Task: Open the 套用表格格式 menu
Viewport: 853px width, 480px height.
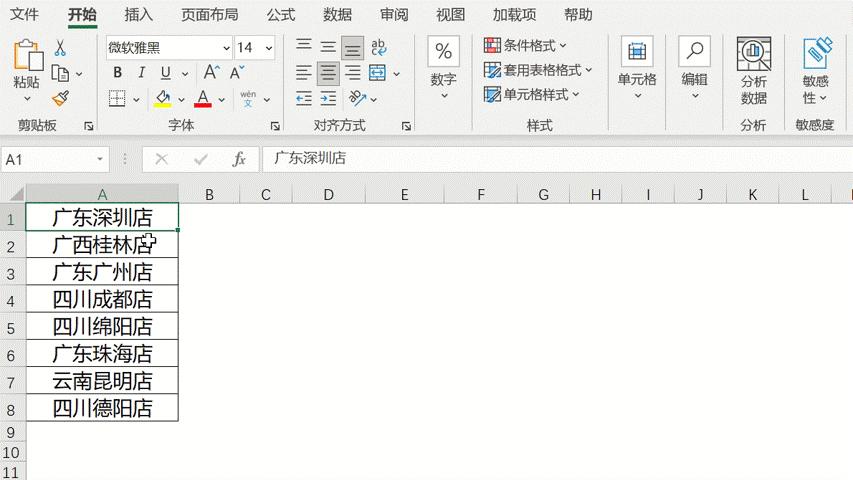Action: pos(537,70)
